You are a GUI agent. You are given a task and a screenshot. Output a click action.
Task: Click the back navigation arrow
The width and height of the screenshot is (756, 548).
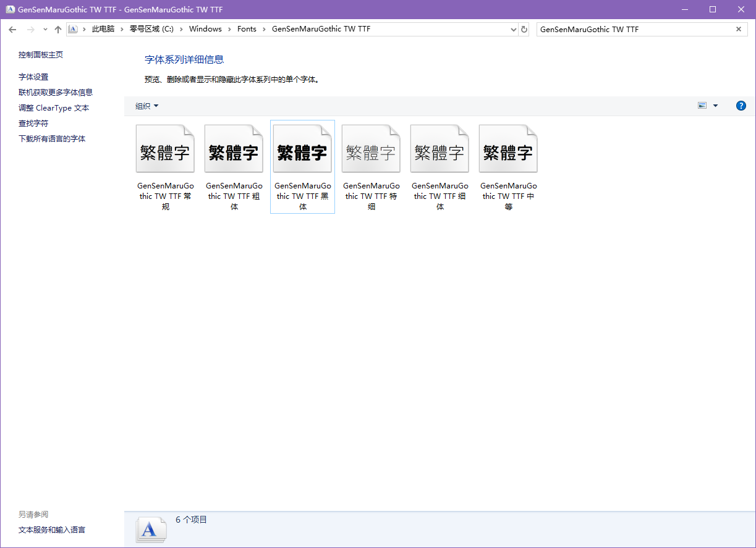(x=12, y=30)
